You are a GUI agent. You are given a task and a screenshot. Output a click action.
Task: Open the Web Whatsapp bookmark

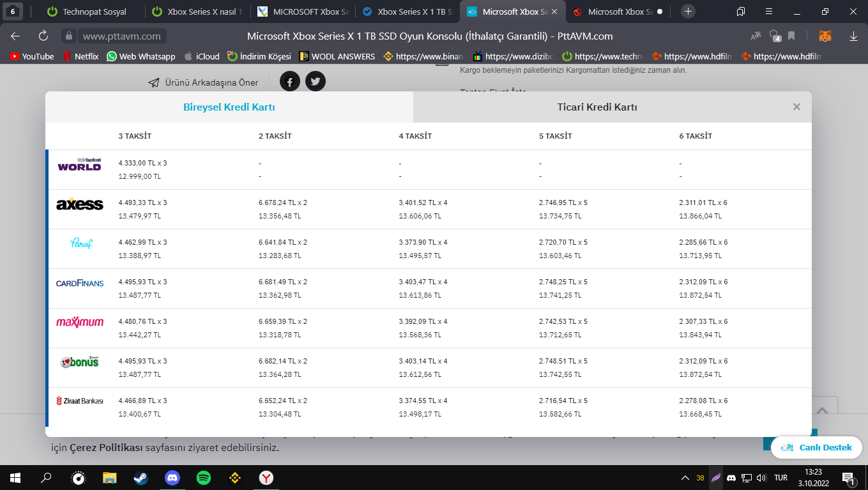(141, 56)
